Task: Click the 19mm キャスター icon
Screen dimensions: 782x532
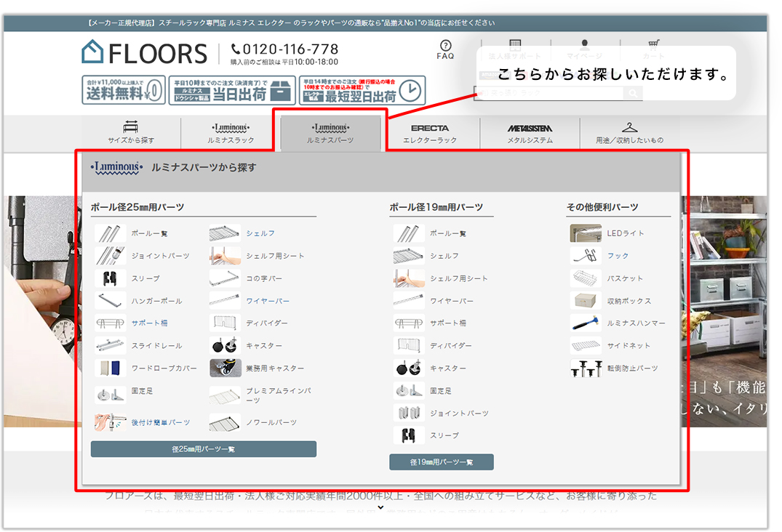Action: tap(408, 368)
